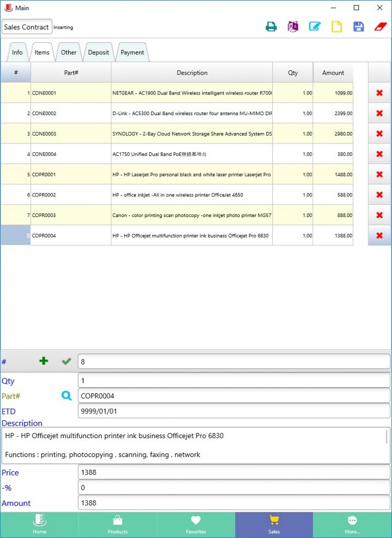Click the item number field showing 8

tap(234, 361)
